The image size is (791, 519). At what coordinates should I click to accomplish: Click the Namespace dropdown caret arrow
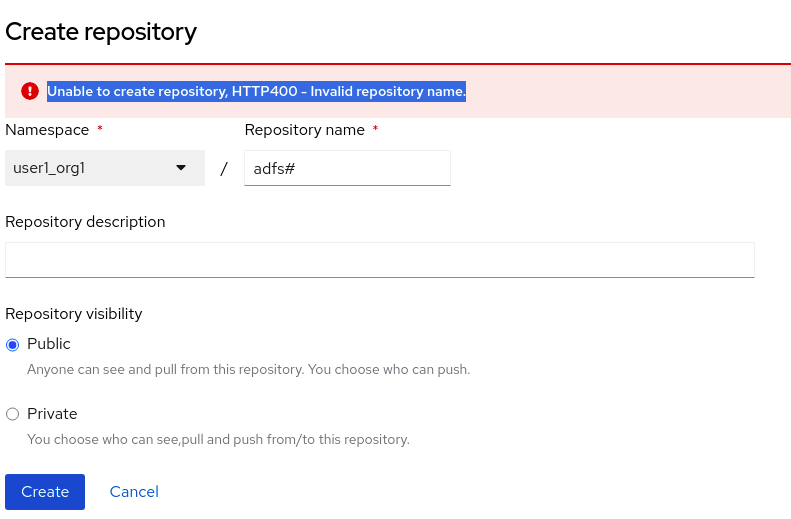tap(181, 168)
